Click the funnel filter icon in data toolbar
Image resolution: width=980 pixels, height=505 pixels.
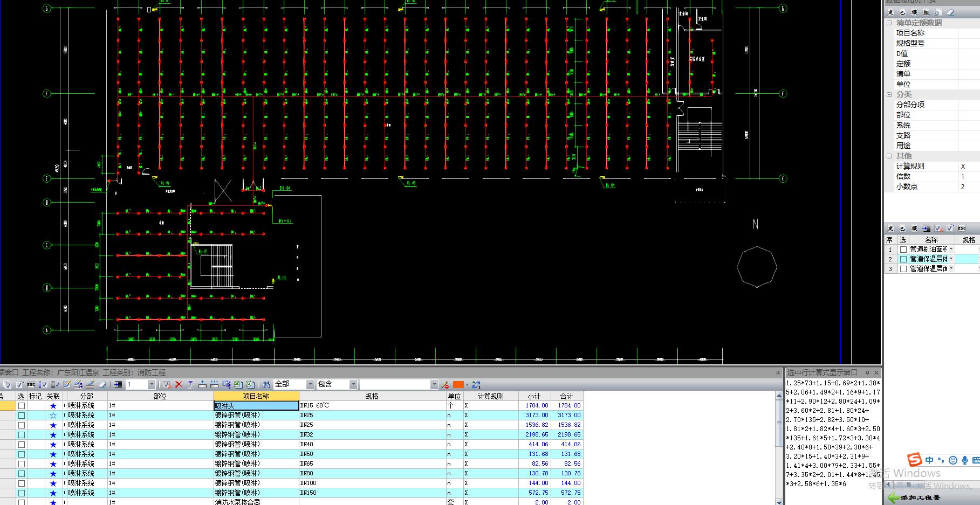190,384
